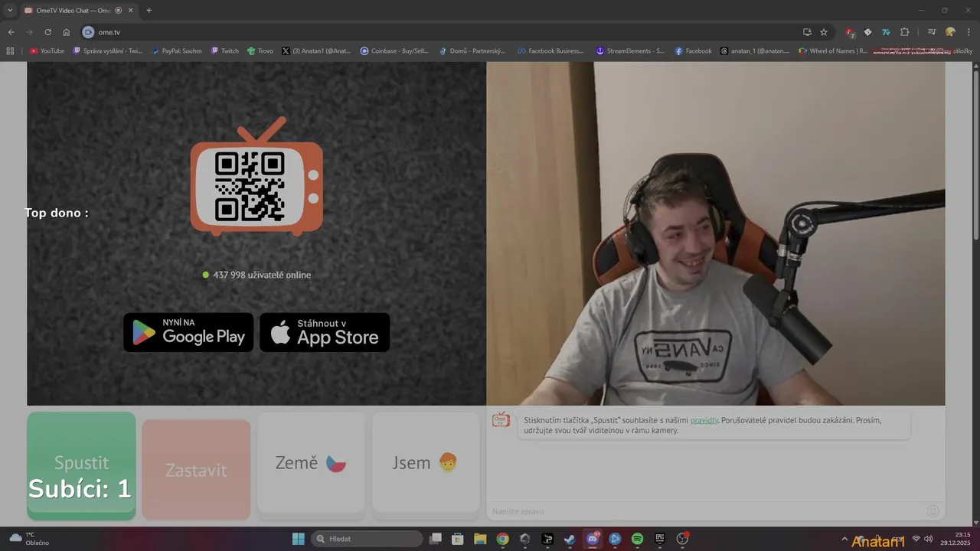Image resolution: width=980 pixels, height=551 pixels.
Task: Focus the Napište zprávu message field
Action: pyautogui.click(x=704, y=511)
